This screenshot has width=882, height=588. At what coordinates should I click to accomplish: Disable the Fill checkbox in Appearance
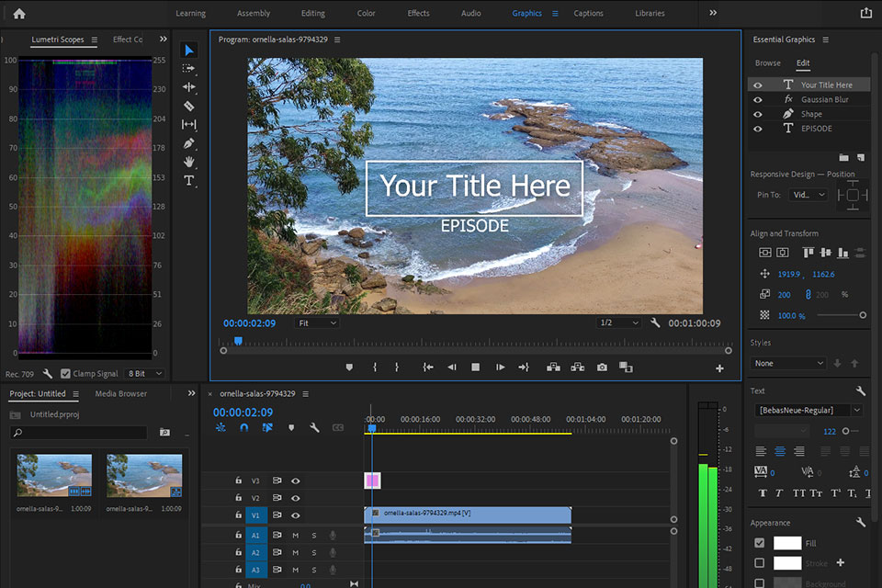pyautogui.click(x=759, y=543)
